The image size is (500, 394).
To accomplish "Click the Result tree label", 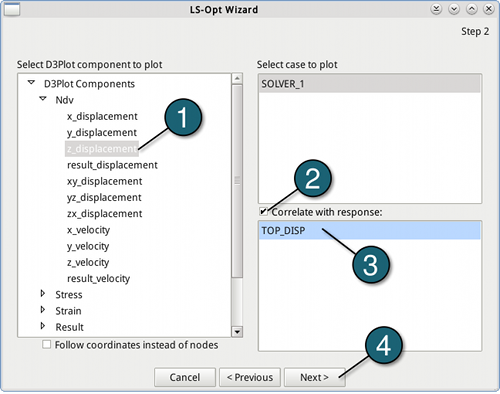I will (69, 327).
